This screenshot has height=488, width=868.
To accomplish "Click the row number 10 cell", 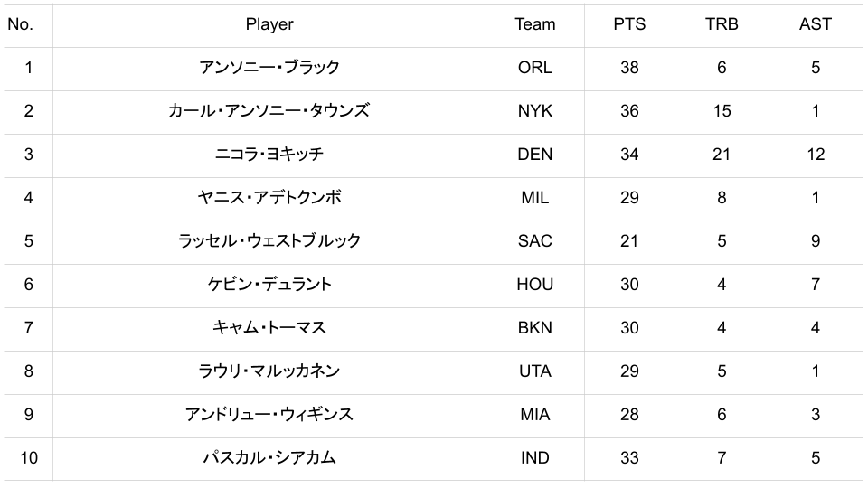I will (x=29, y=458).
